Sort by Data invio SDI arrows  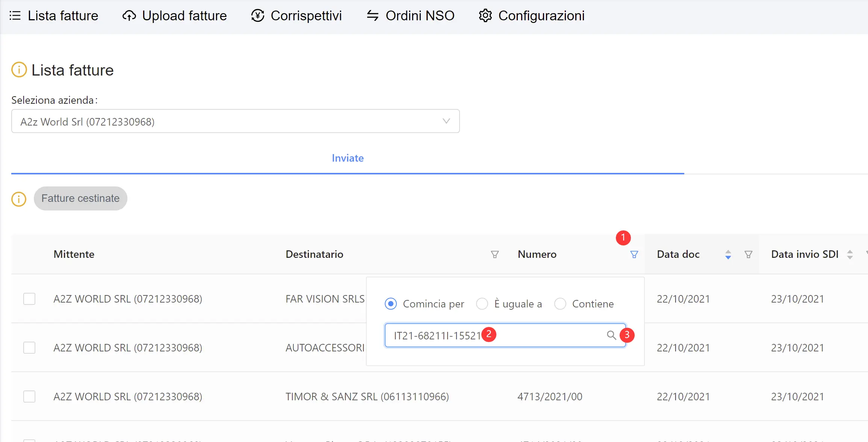(x=850, y=254)
